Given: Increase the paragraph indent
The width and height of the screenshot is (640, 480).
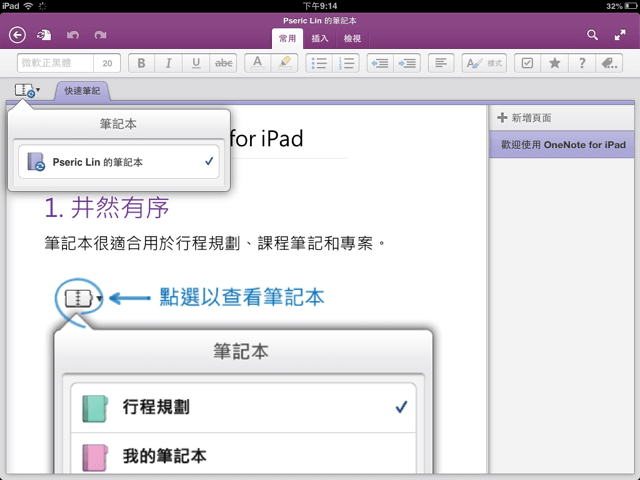Looking at the screenshot, I should pos(407,63).
